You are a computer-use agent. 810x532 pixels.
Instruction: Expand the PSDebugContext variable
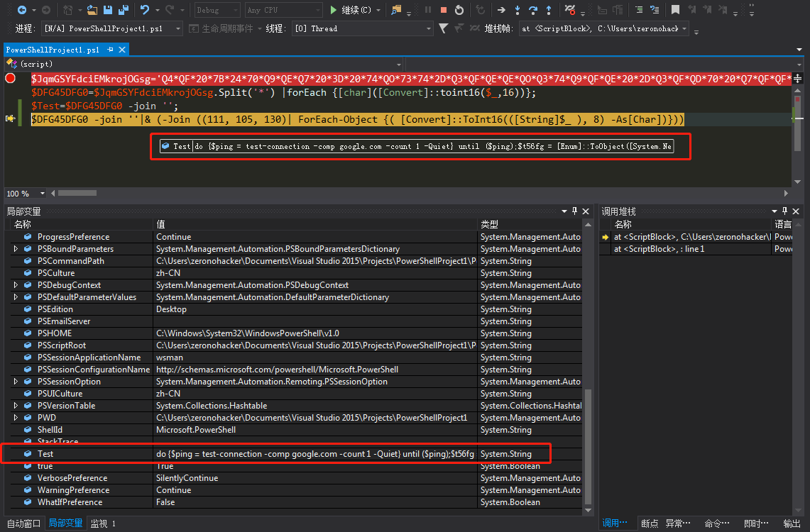click(16, 285)
